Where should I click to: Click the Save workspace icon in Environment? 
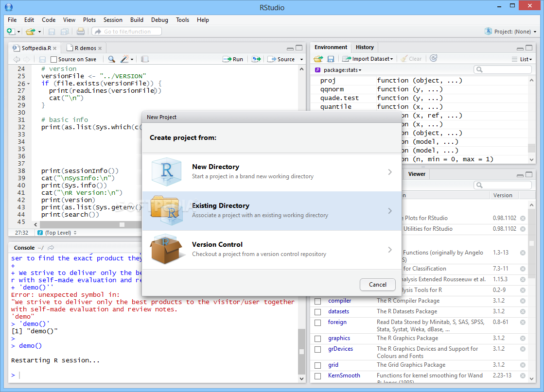[x=331, y=59]
